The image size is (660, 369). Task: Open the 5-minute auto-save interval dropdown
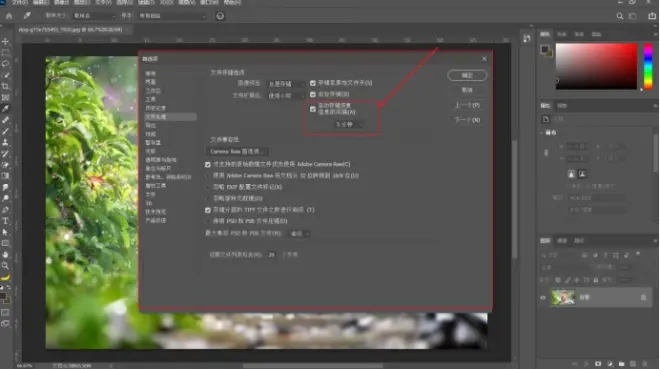(348, 125)
